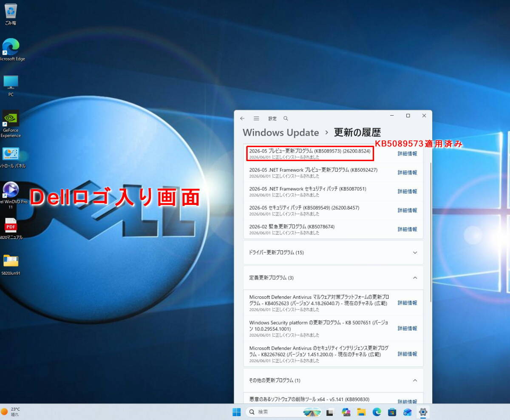Open Outlook from the taskbar
Viewport: 510px width, 420px height.
coord(408,412)
